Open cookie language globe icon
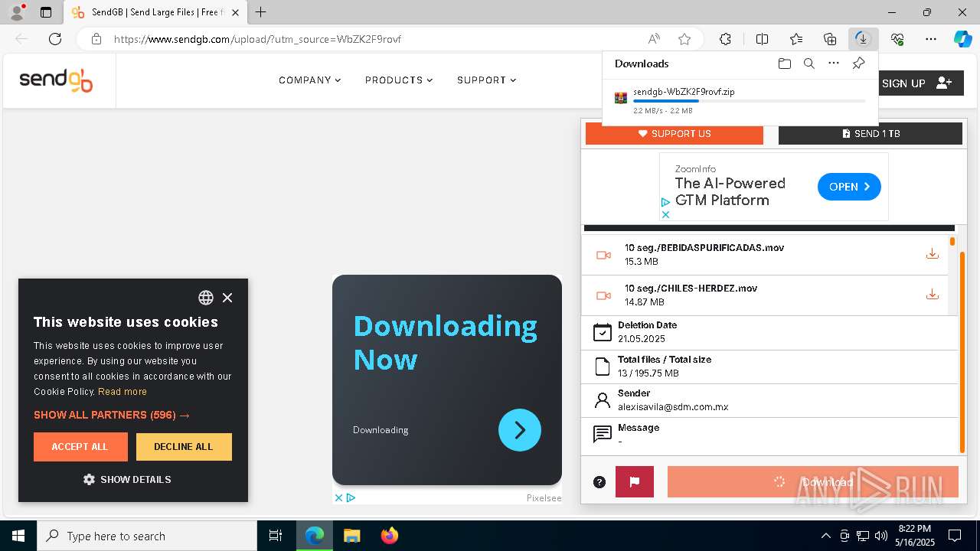The image size is (980, 551). (206, 298)
